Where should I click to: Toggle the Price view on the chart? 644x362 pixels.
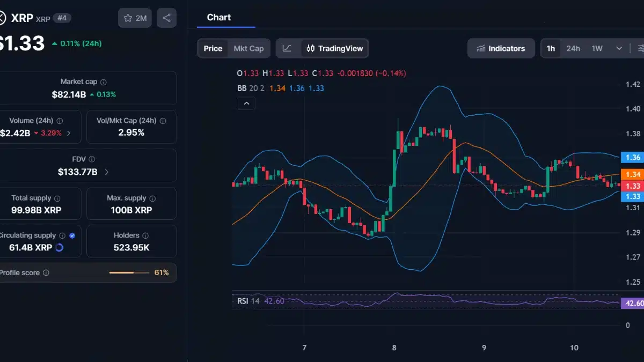(x=213, y=48)
